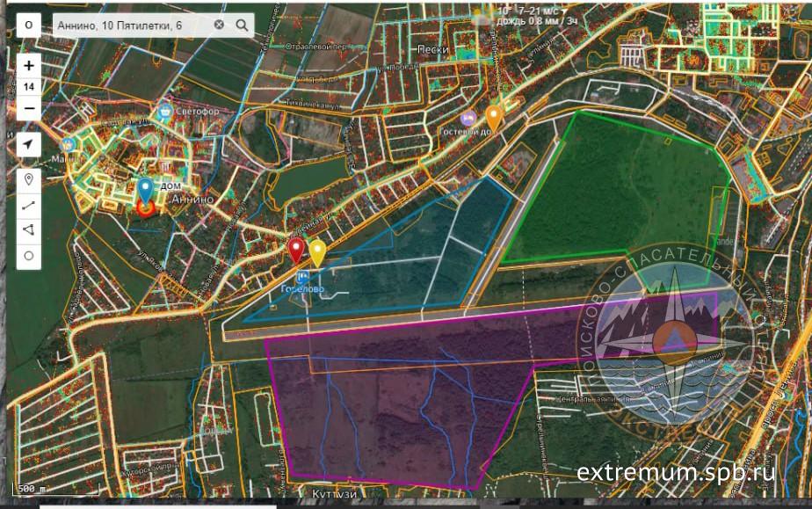Screen dimensions: 812x509
Task: Click the my-location arrow button
Action: coord(29,145)
